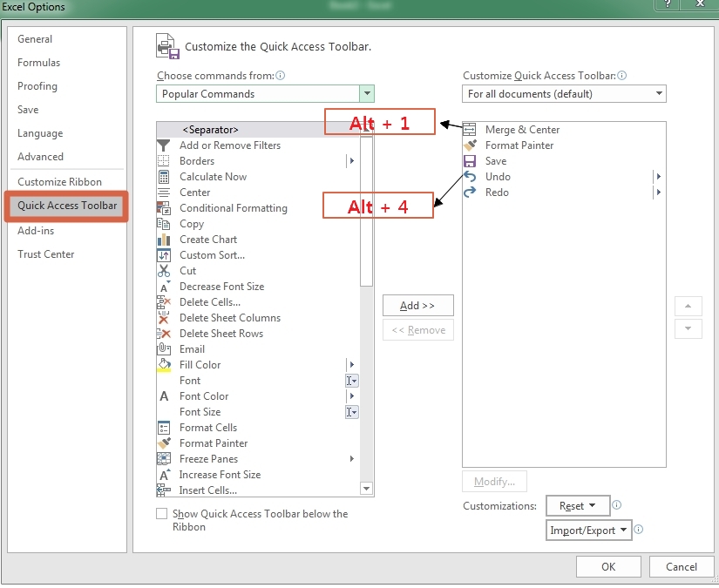Click the Font combo box indicator

point(352,381)
